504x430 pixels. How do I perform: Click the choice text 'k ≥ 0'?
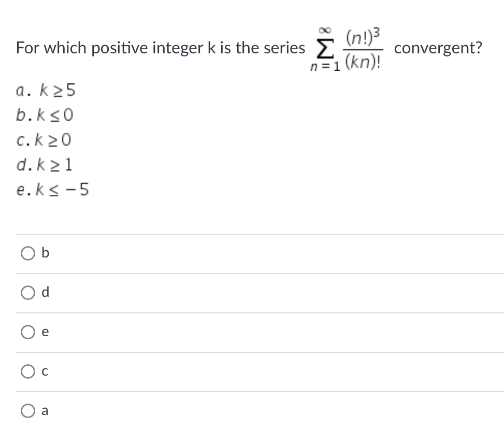point(46,140)
